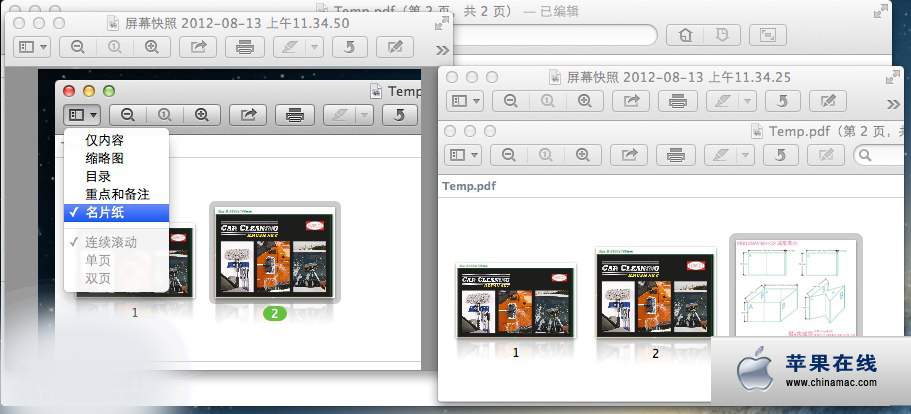Choose 重点和备注 menu entry
Viewport: 911px width, 414px height.
116,194
